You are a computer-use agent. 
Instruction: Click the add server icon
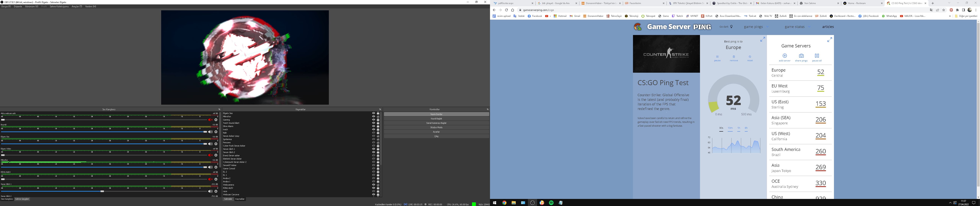[x=784, y=56]
